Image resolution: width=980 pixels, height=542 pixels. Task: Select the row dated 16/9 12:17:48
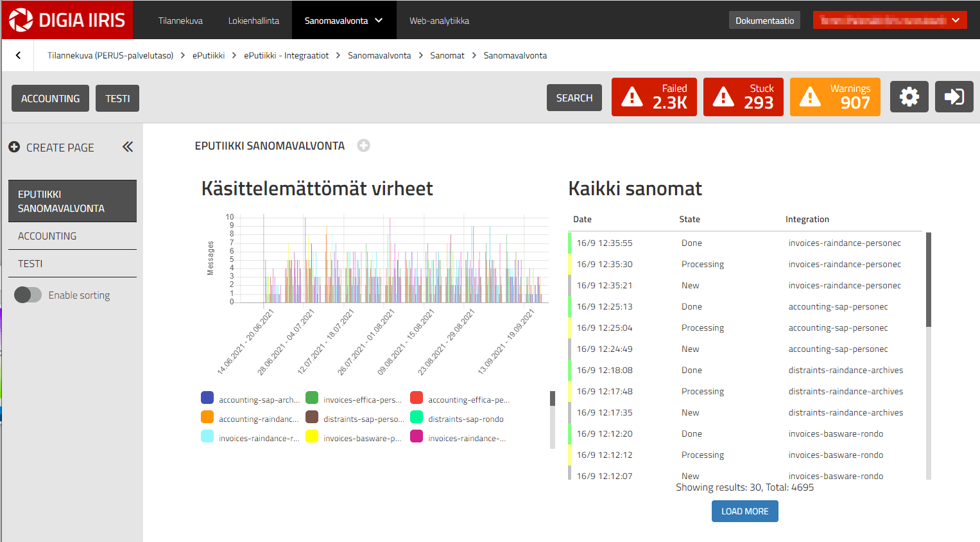click(746, 391)
